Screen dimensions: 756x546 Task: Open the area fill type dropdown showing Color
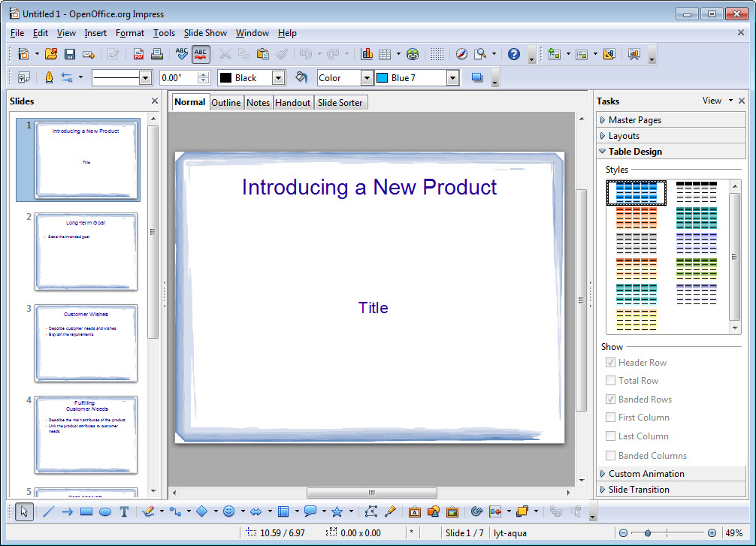pos(367,77)
